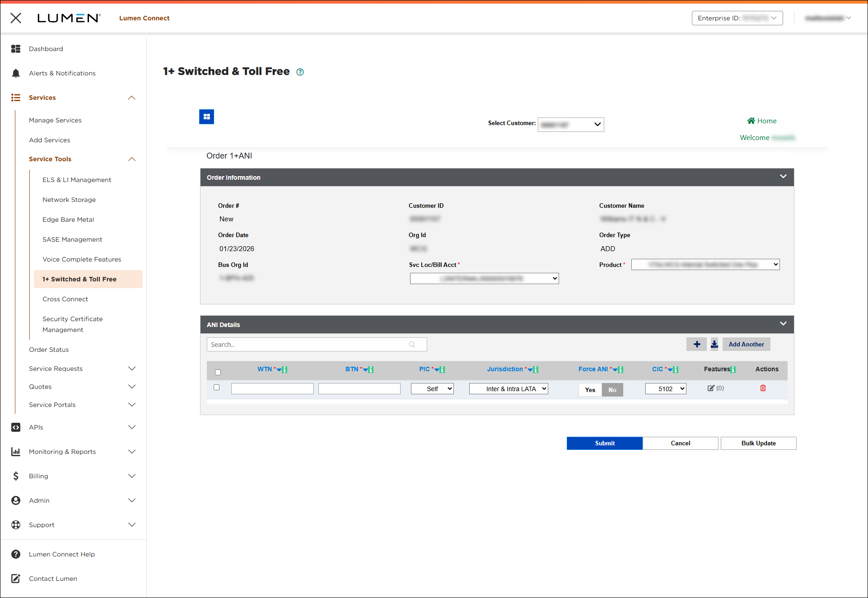This screenshot has width=868, height=598.
Task: Open the Jurisdiction dropdown
Action: click(509, 389)
